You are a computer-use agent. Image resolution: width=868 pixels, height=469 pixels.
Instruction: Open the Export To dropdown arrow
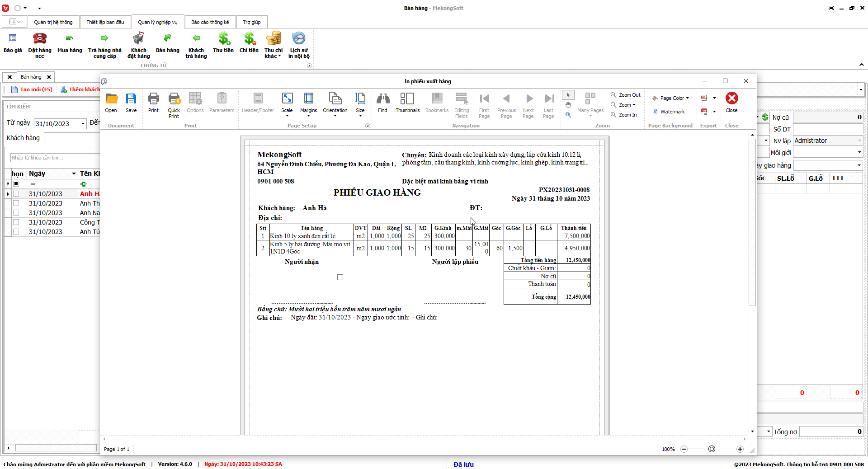point(714,98)
